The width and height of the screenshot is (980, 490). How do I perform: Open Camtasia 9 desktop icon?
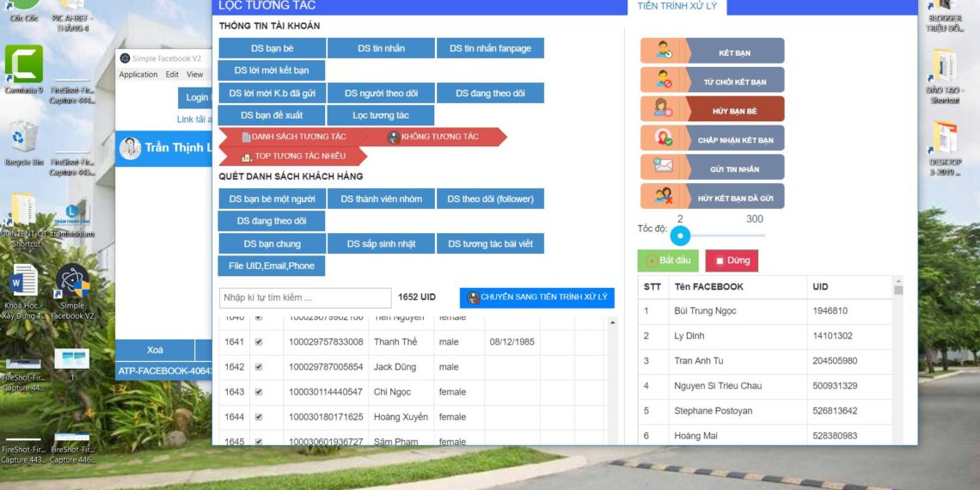coord(24,69)
